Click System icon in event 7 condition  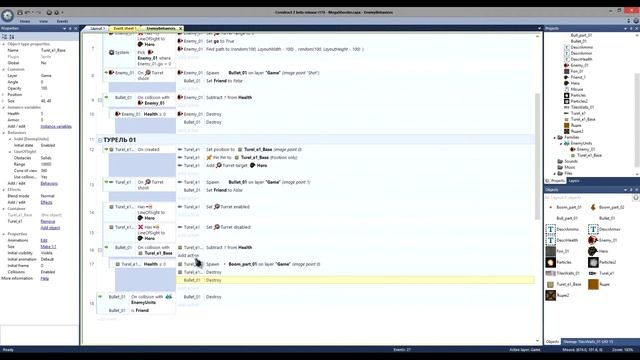pyautogui.click(x=111, y=53)
